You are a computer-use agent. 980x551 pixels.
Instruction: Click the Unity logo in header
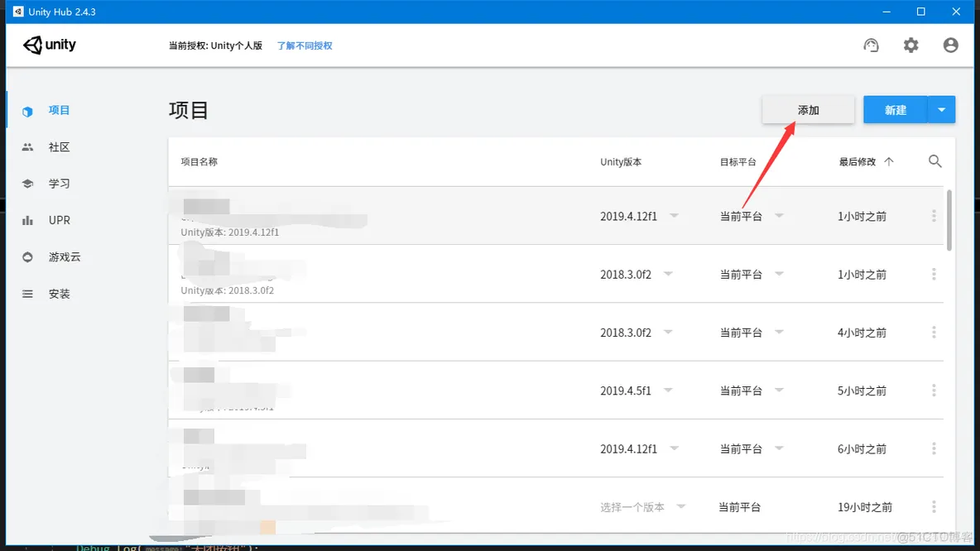(x=50, y=45)
